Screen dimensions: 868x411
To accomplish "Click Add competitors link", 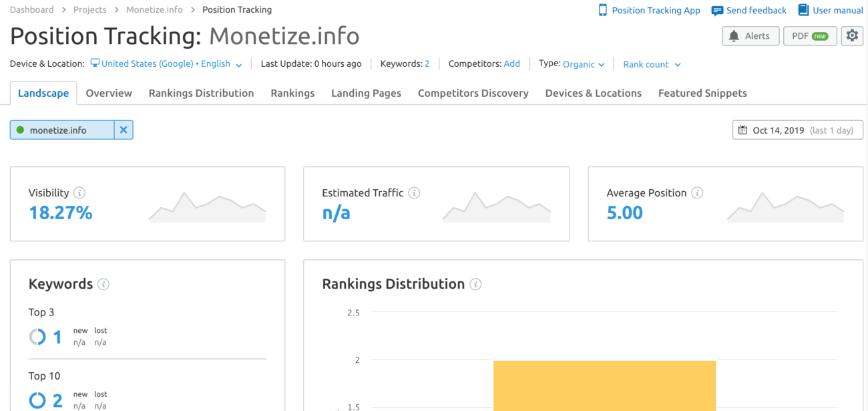I will (511, 63).
